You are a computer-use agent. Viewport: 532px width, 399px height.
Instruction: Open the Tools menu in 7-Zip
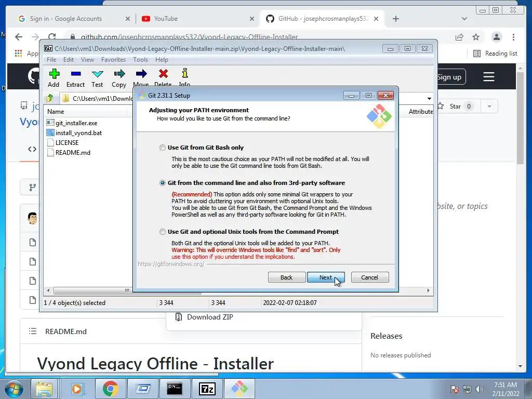coord(140,60)
